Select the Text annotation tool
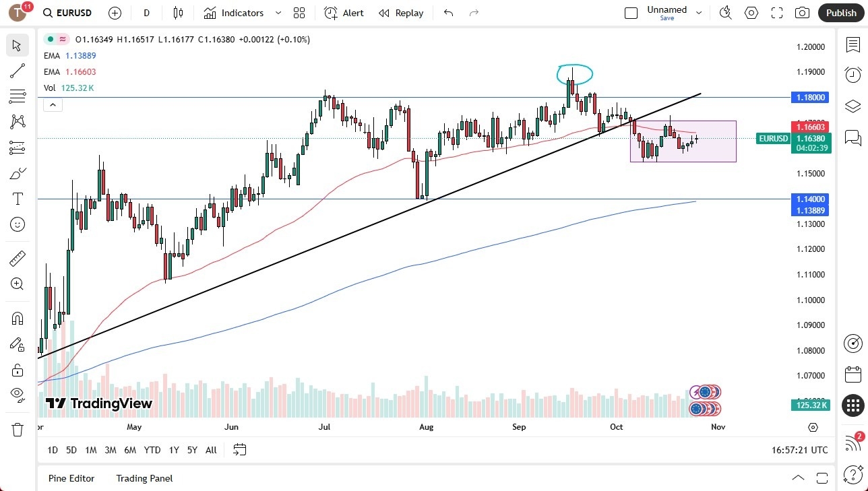The width and height of the screenshot is (868, 491). click(x=17, y=199)
